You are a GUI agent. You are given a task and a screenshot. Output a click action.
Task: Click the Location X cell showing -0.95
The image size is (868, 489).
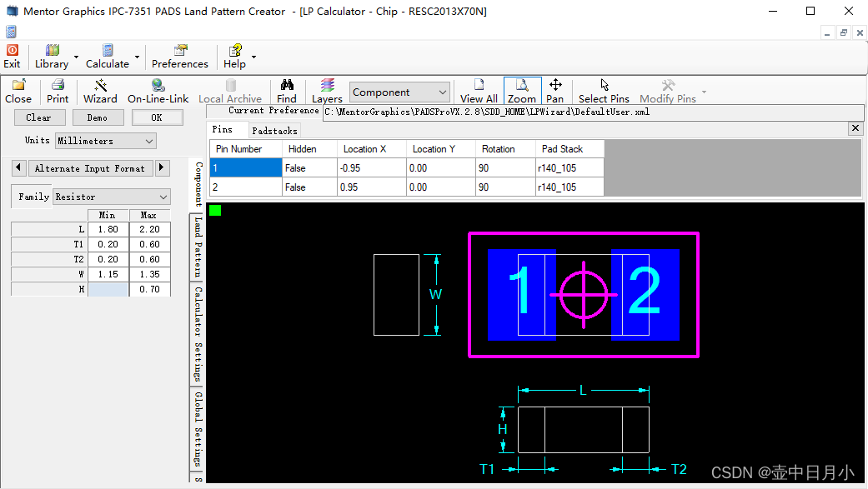coord(372,167)
